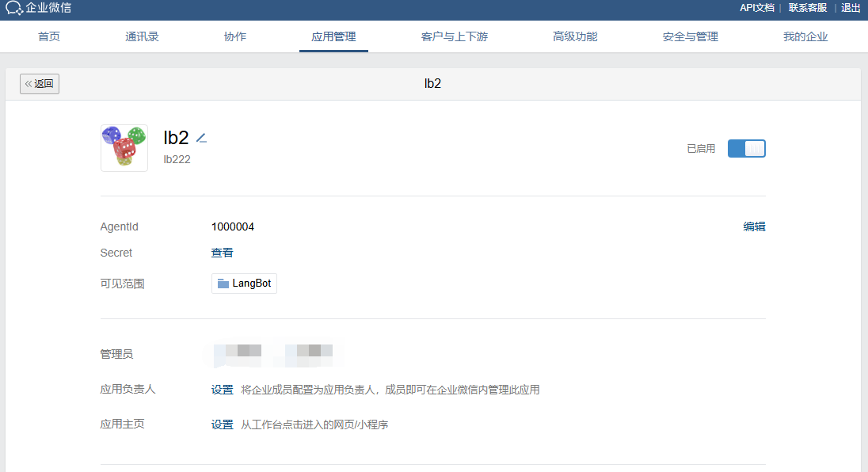Click 退出 to log out
The width and height of the screenshot is (868, 472).
click(x=851, y=8)
